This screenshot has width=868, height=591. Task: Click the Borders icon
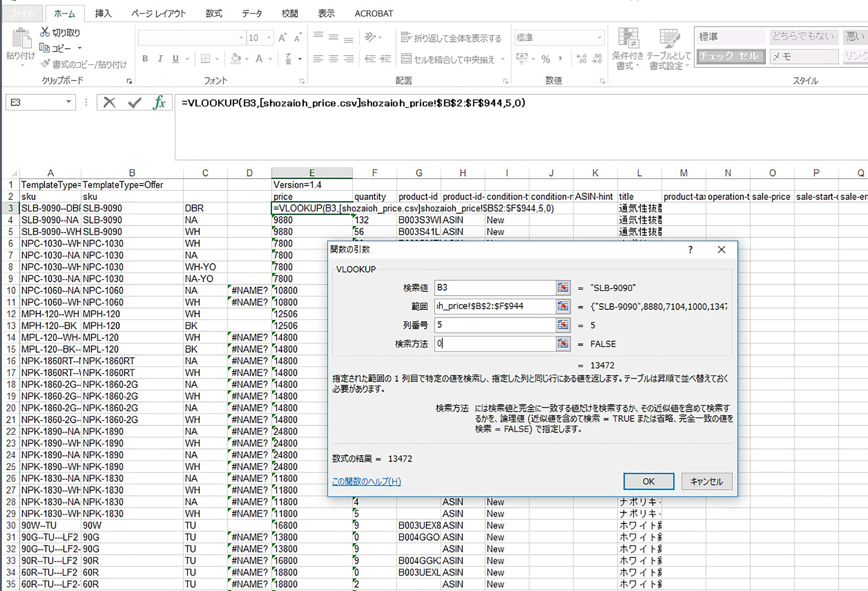tap(205, 59)
